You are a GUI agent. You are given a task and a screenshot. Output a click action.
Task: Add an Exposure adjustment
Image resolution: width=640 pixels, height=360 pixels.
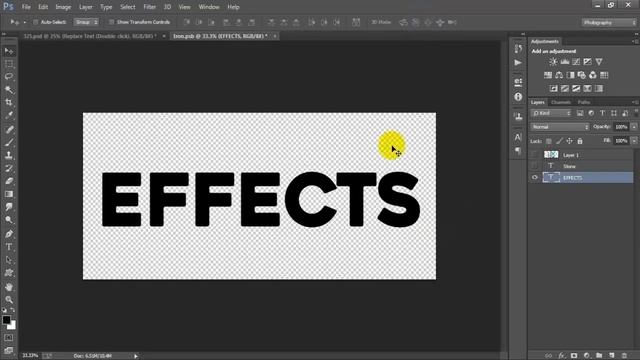[x=587, y=62]
